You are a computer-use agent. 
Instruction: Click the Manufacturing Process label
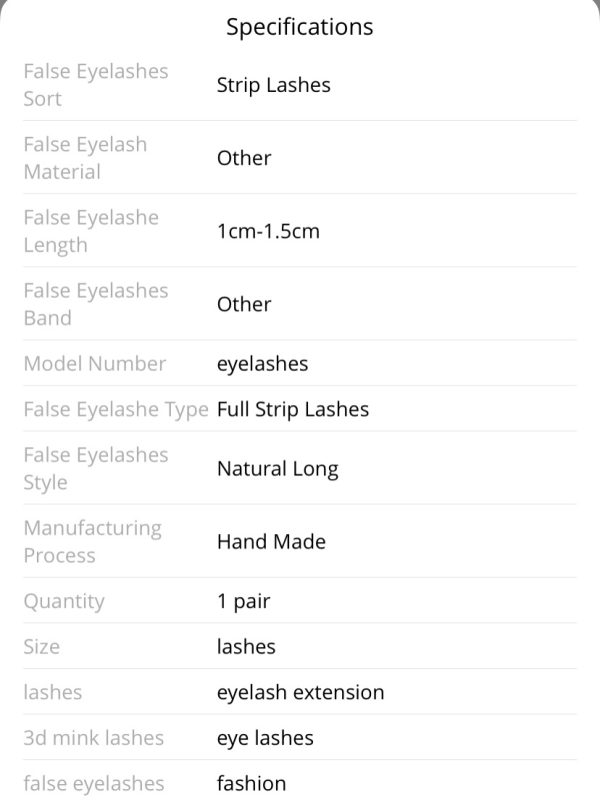93,542
